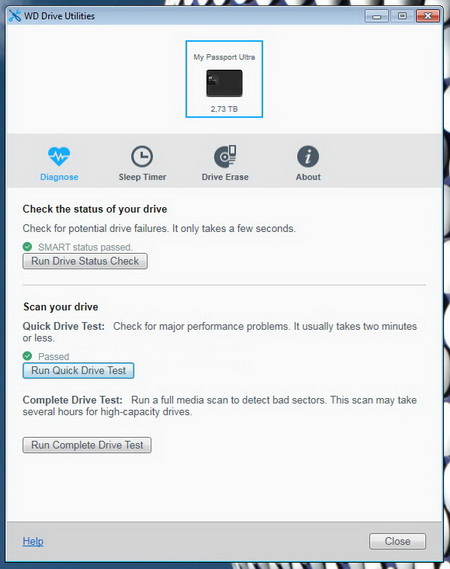The width and height of the screenshot is (450, 569).
Task: Switch to the About tab label
Action: click(x=308, y=177)
